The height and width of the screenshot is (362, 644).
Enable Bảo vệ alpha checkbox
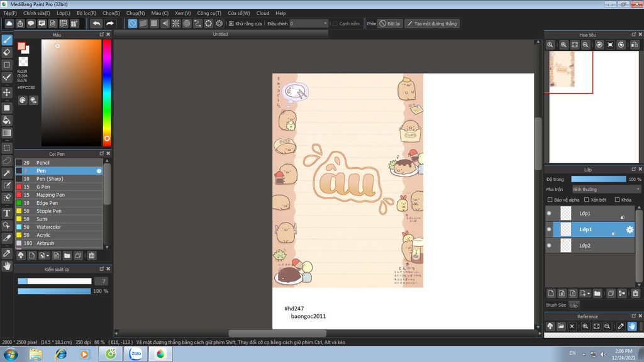(550, 200)
